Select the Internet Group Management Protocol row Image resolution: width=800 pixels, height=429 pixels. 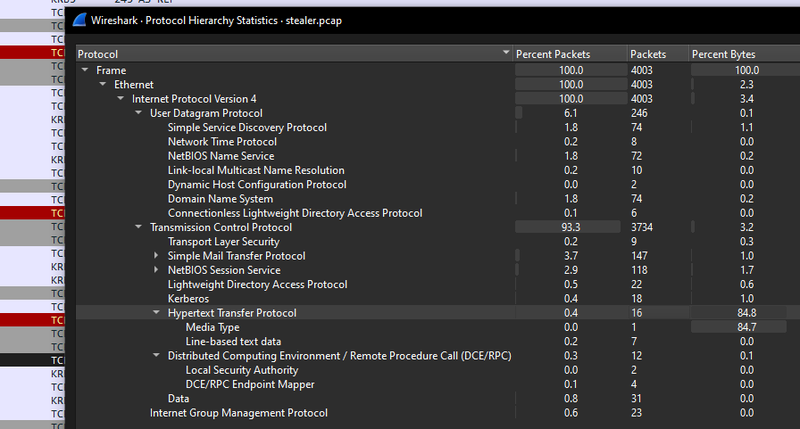pyautogui.click(x=238, y=413)
